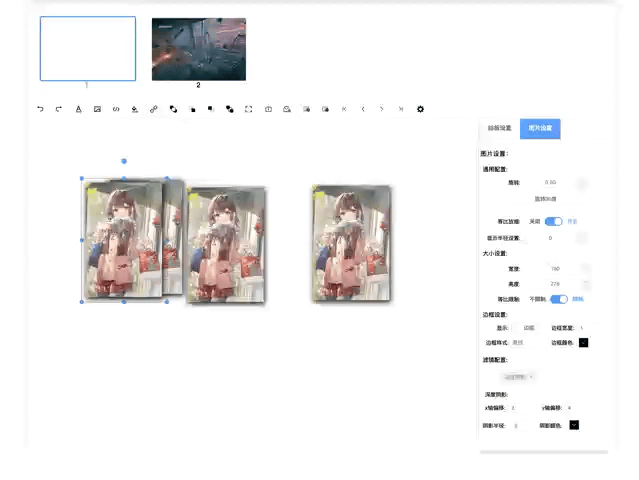Viewport: 639px width, 480px height.
Task: Switch to 绘板设置 canvas settings tab
Action: click(499, 128)
